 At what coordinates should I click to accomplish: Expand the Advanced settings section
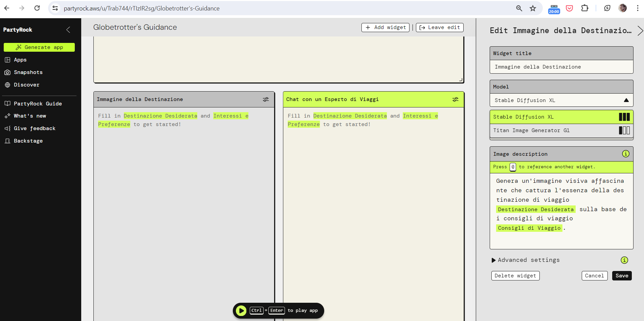[x=526, y=260]
